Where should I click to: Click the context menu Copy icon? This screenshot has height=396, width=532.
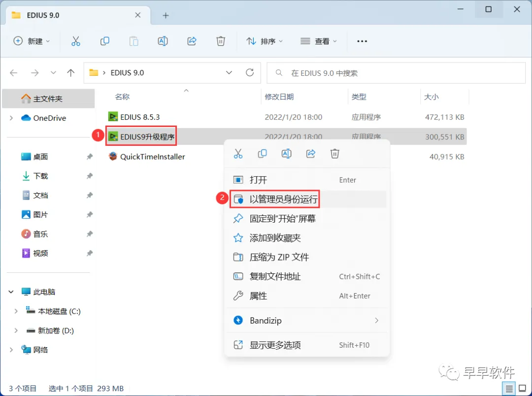click(x=262, y=154)
